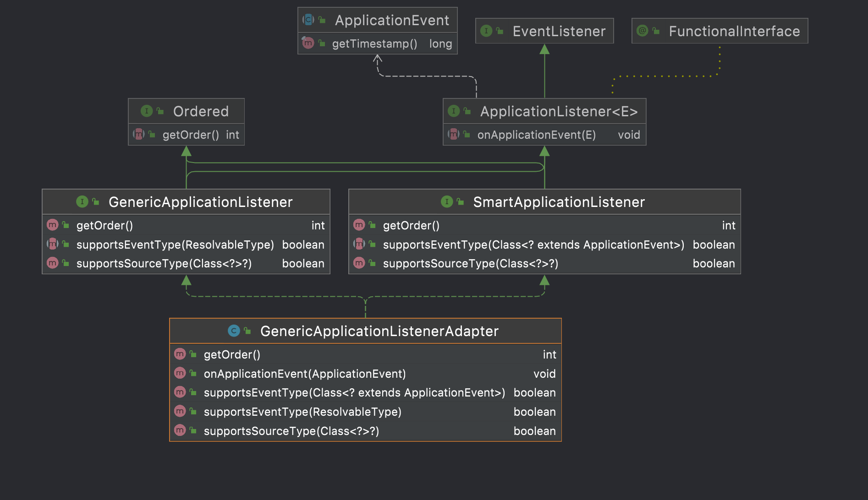The width and height of the screenshot is (868, 500).
Task: Select the FunctionalInterface annotation node
Action: coord(734,31)
